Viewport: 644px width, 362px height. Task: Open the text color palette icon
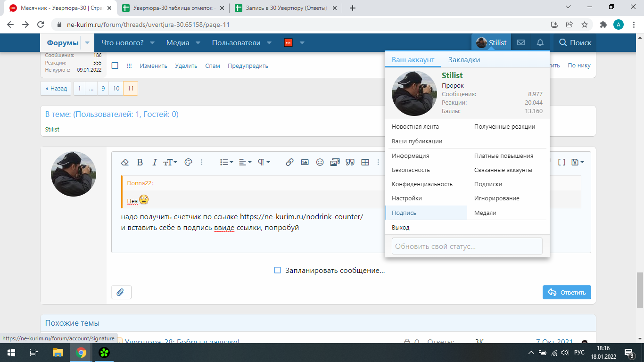pyautogui.click(x=188, y=162)
